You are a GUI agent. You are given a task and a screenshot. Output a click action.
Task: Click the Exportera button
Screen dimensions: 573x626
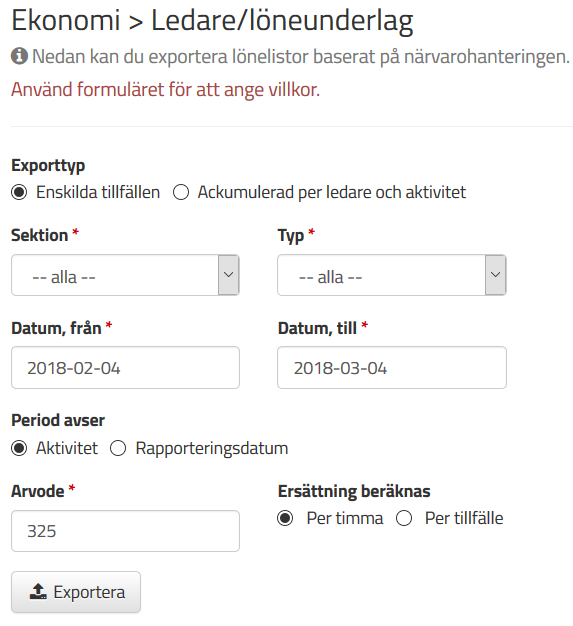[x=76, y=592]
